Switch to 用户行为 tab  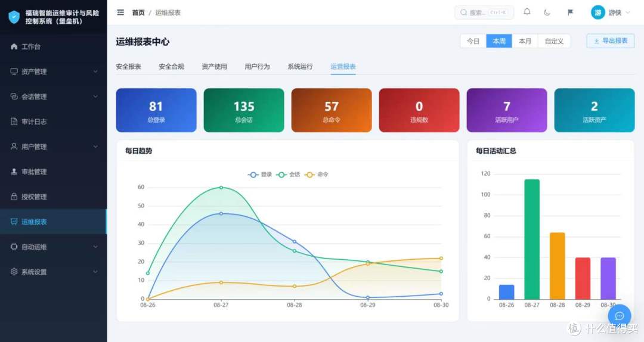(x=257, y=67)
